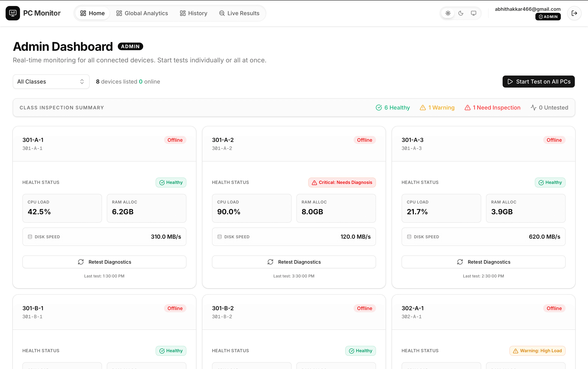
Task: Open the All Classes dropdown
Action: click(x=51, y=82)
